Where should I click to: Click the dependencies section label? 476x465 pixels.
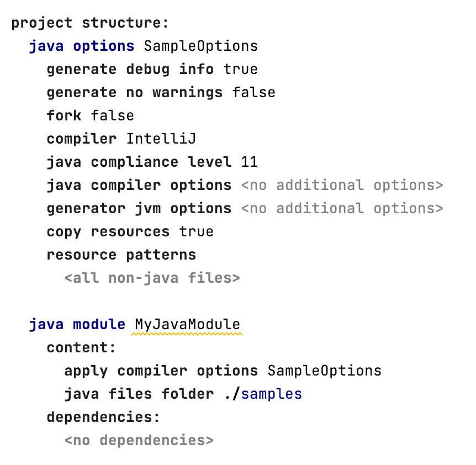pos(103,417)
